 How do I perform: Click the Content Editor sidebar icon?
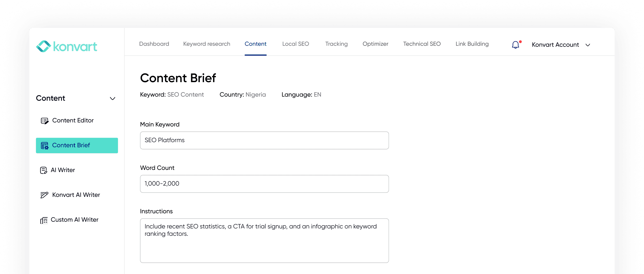pos(45,121)
